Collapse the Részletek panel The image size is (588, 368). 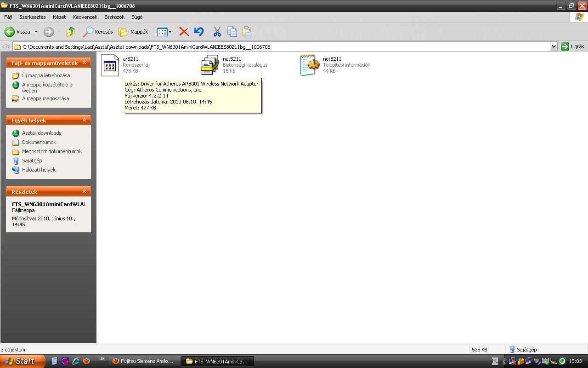click(84, 191)
